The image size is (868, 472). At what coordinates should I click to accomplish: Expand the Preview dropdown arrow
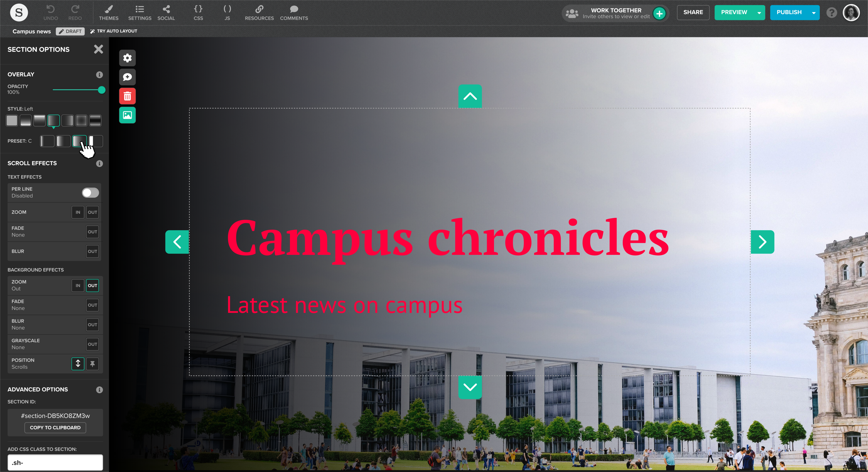click(x=759, y=13)
